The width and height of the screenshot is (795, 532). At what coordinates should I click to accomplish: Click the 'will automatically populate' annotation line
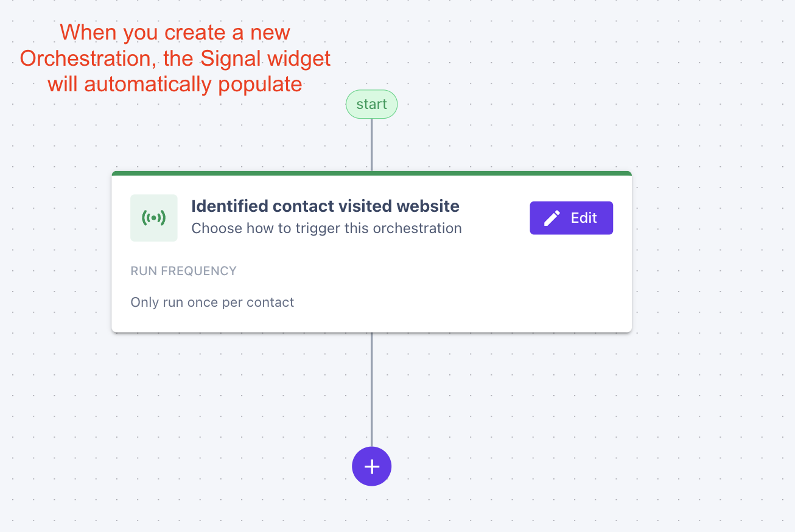(x=175, y=84)
